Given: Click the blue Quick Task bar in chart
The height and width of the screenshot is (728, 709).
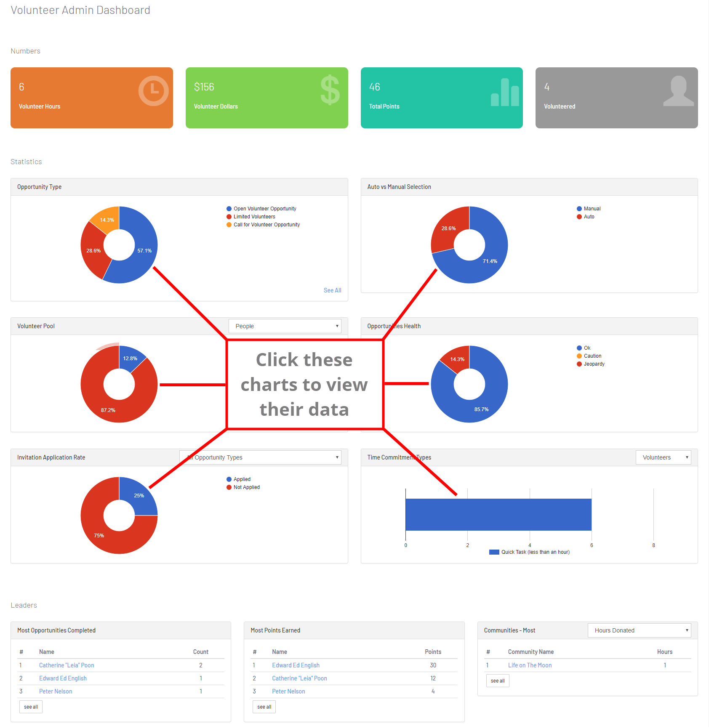Looking at the screenshot, I should pyautogui.click(x=498, y=515).
